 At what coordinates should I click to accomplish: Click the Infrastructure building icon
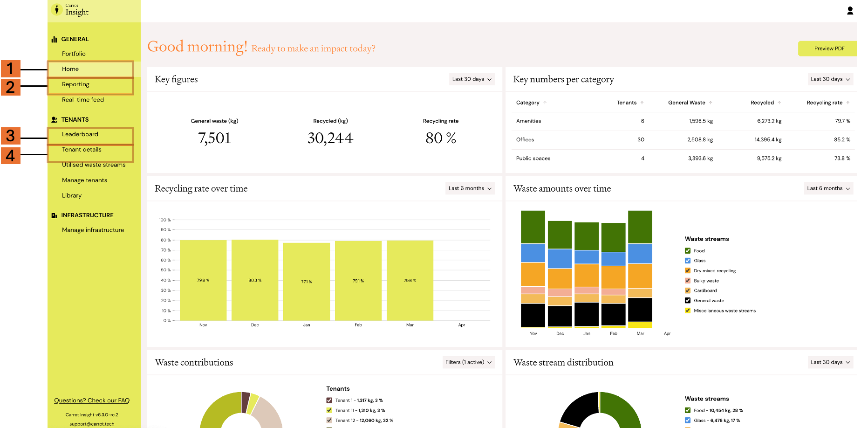(55, 215)
